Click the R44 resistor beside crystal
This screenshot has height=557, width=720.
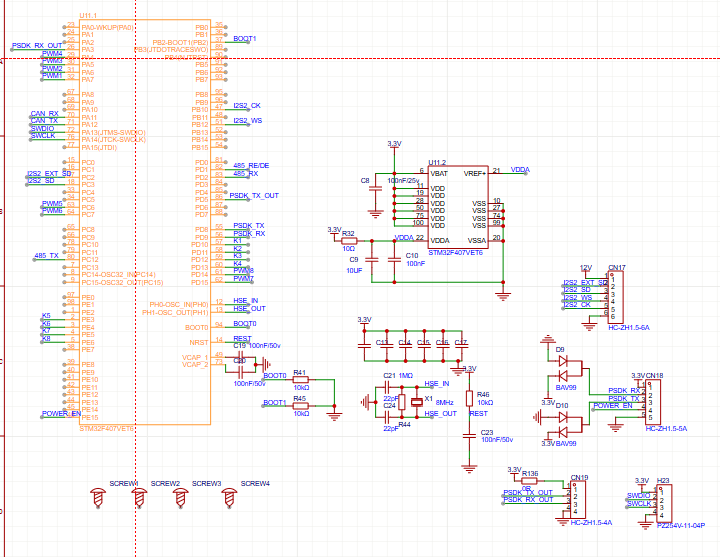[402, 402]
